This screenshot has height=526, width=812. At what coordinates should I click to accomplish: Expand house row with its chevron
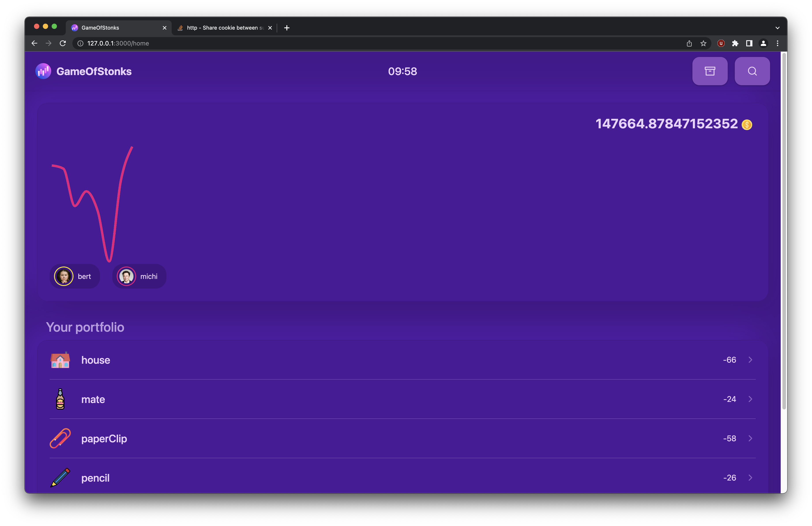[750, 360]
